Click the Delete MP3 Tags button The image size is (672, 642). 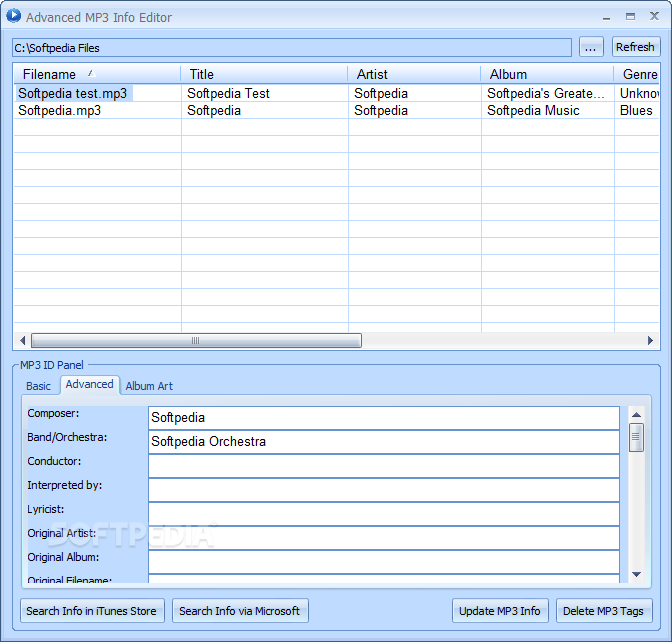pyautogui.click(x=604, y=611)
